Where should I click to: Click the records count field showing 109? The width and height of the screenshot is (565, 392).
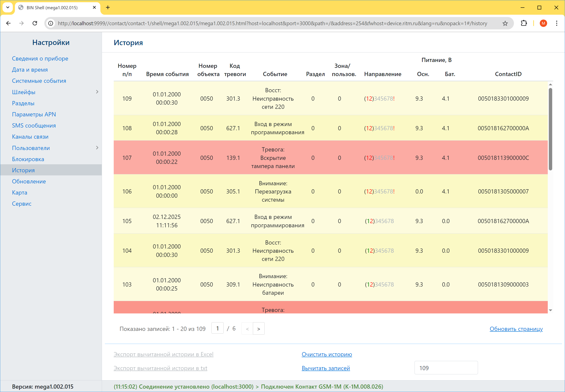tap(446, 368)
